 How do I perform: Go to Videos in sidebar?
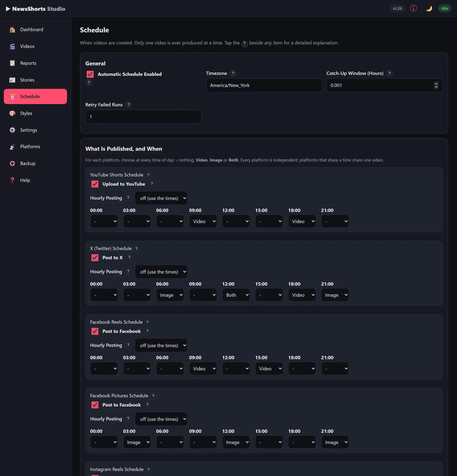point(35,46)
